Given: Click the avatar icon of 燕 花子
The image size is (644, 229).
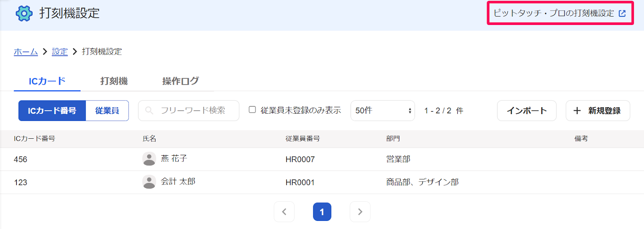Looking at the screenshot, I should [x=149, y=159].
